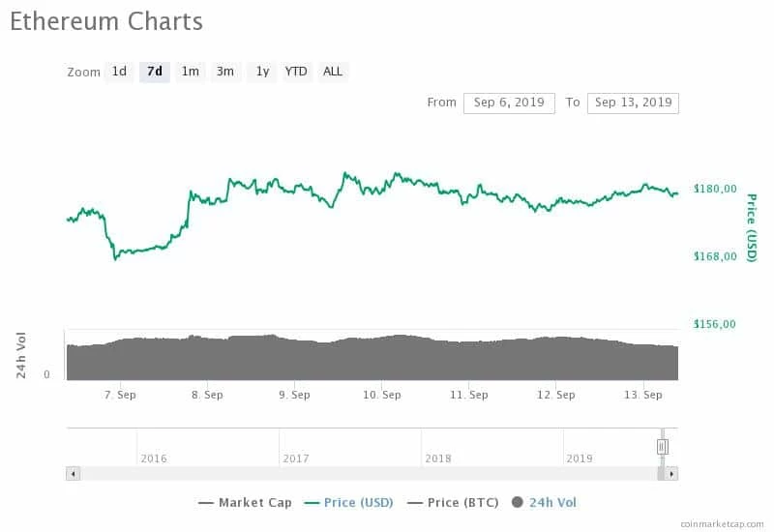The image size is (774, 532).
Task: Select the 1d zoom range
Action: click(x=119, y=72)
